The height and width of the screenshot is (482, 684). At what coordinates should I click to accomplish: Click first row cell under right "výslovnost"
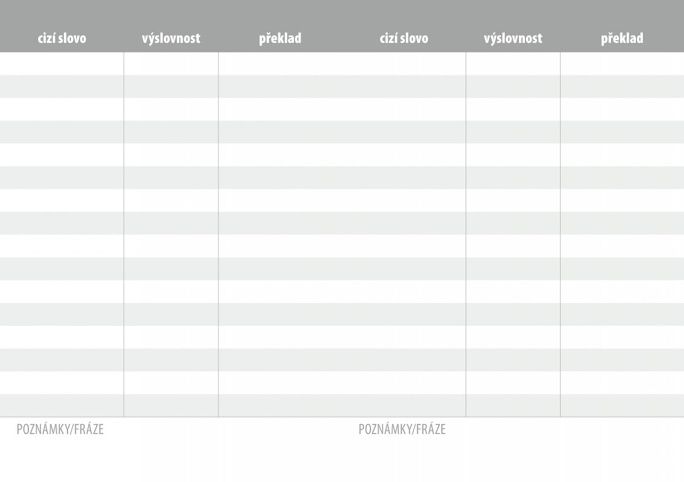(513, 63)
